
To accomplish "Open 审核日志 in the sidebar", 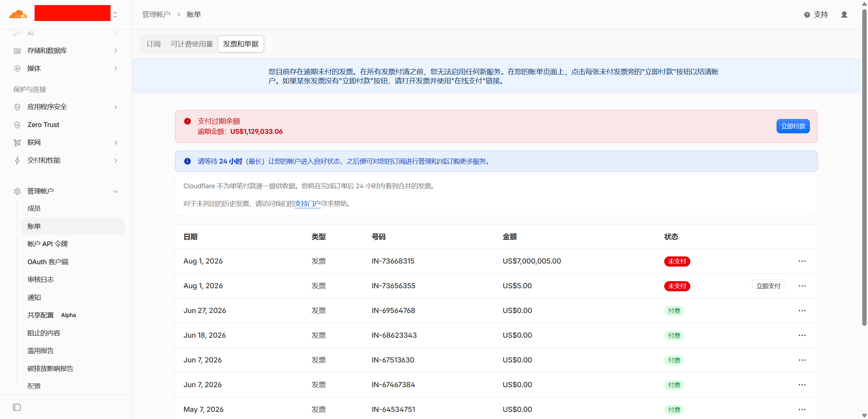I will [x=73, y=279].
